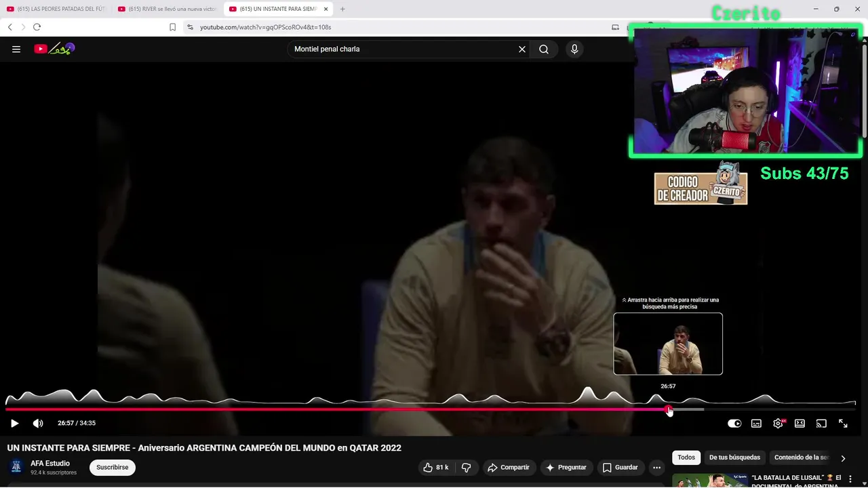Screen dimensions: 868x488
Task: Cast the video to a TV
Action: coord(821,423)
